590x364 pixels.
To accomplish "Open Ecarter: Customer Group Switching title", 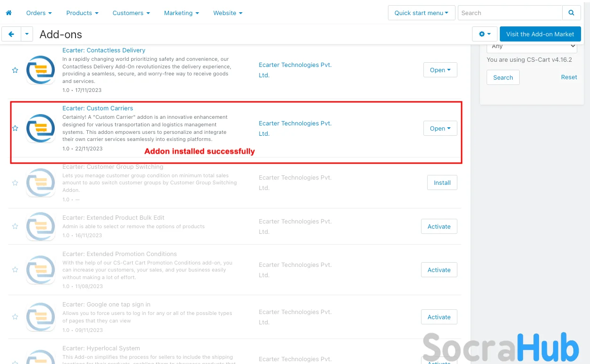I will 113,166.
